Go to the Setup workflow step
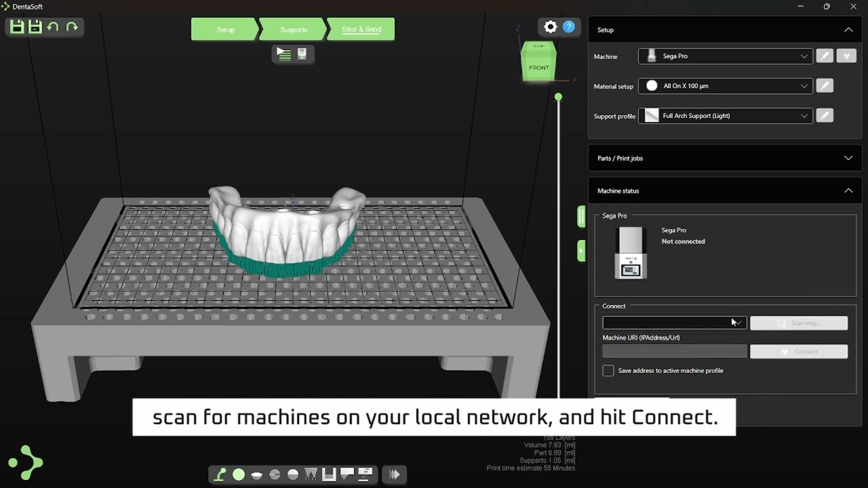The height and width of the screenshot is (488, 868). point(226,29)
